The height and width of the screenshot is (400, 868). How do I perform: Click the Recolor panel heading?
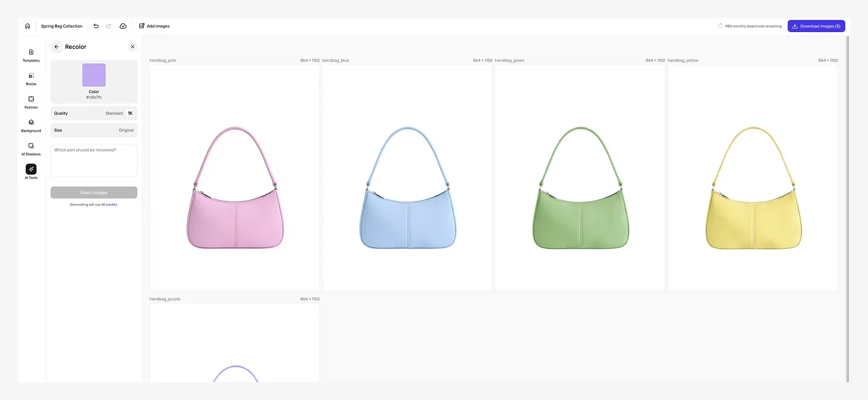coord(76,46)
